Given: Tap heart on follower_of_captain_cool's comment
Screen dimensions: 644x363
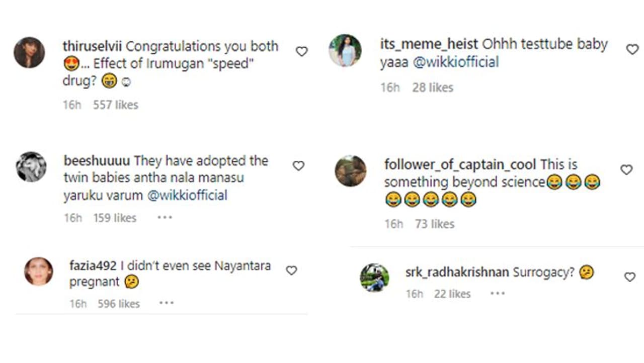Looking at the screenshot, I should tap(626, 170).
